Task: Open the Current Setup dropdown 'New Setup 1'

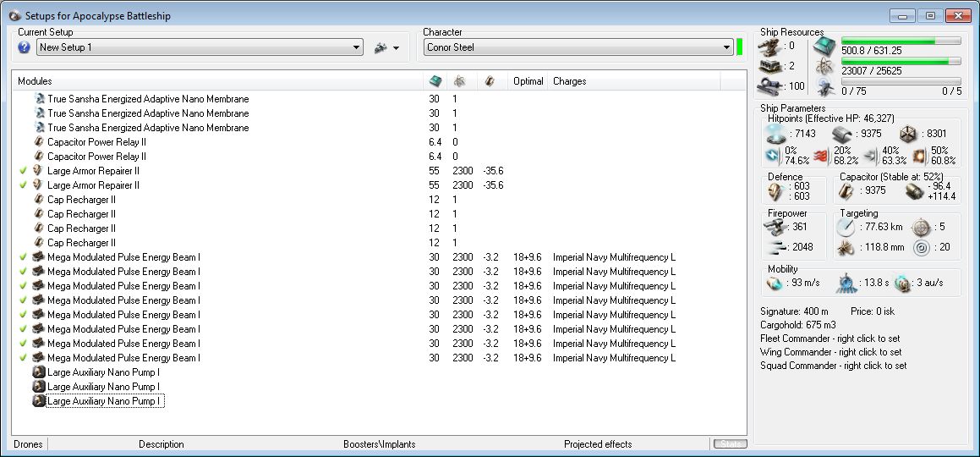Action: [200, 47]
